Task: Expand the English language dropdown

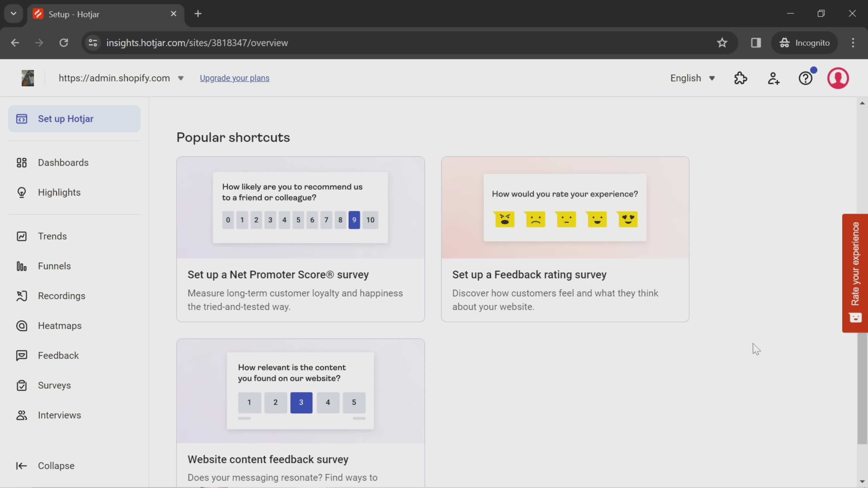Action: (693, 78)
